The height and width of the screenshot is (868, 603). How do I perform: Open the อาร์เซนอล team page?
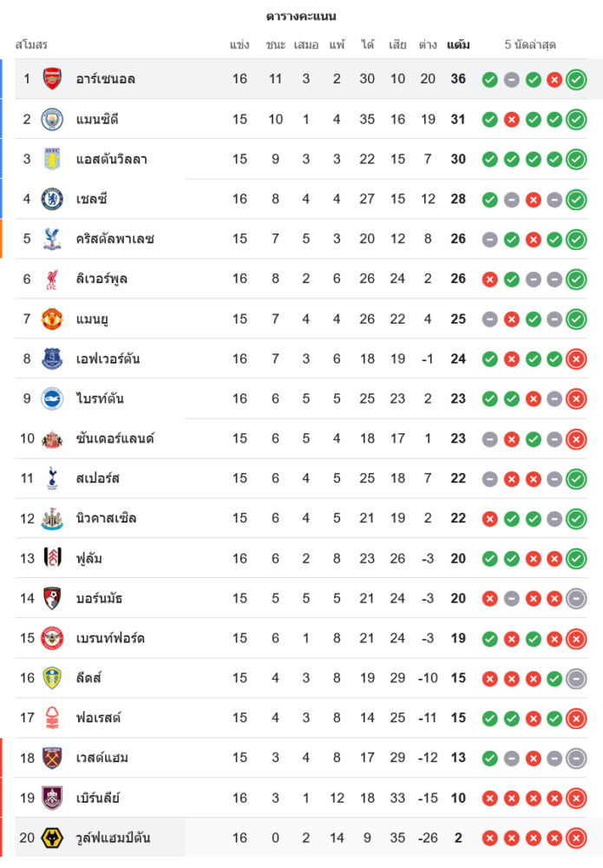tap(105, 79)
